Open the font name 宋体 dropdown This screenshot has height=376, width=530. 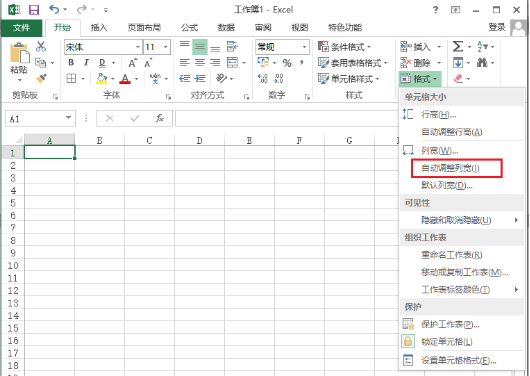point(138,47)
